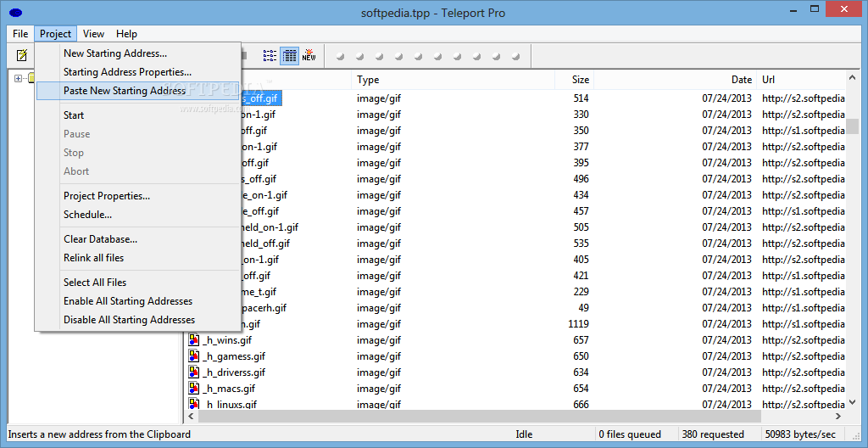This screenshot has height=448, width=868.
Task: Select the _h_linuxs.gif file row
Action: (x=516, y=404)
